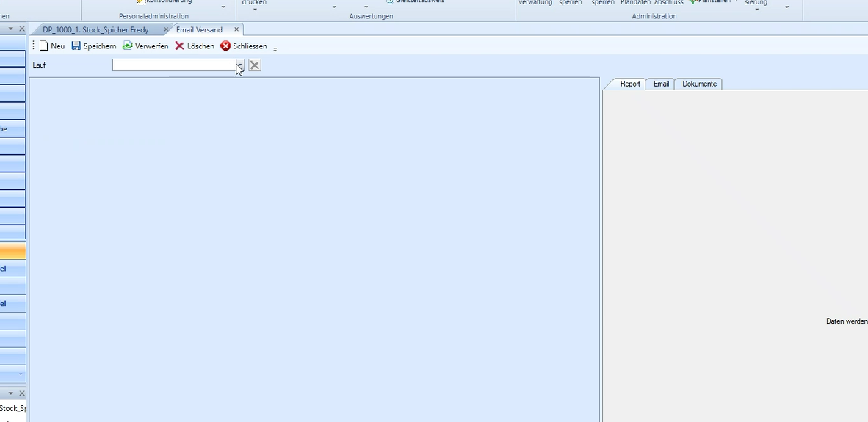Viewport: 868px width, 422px height.
Task: Close the Email Versand tab
Action: click(x=236, y=29)
